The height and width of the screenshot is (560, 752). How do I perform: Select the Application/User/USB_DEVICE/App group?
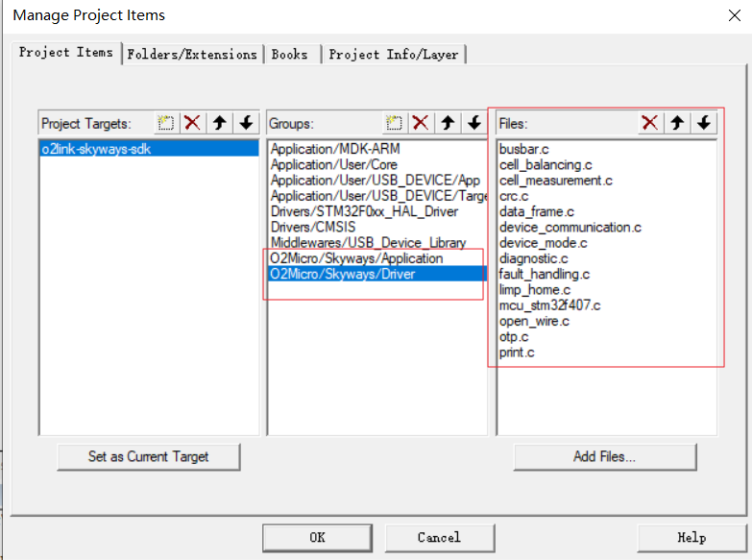[376, 181]
